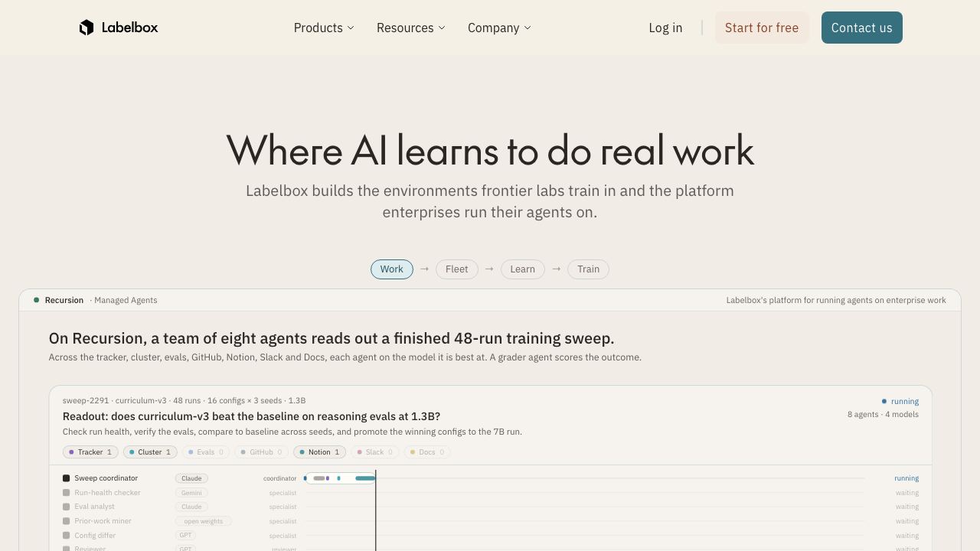The width and height of the screenshot is (980, 551).
Task: Click the Log in link
Action: click(665, 28)
